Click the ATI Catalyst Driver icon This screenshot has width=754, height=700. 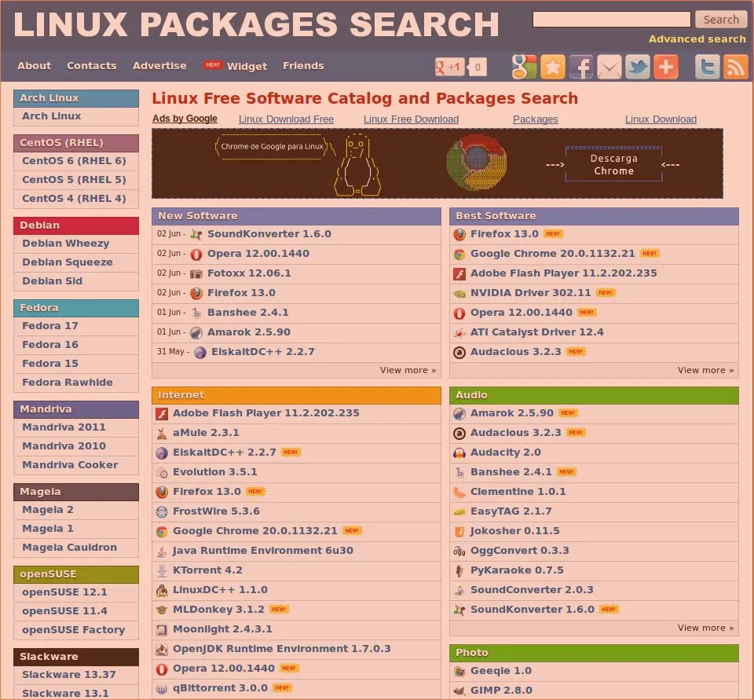(459, 332)
